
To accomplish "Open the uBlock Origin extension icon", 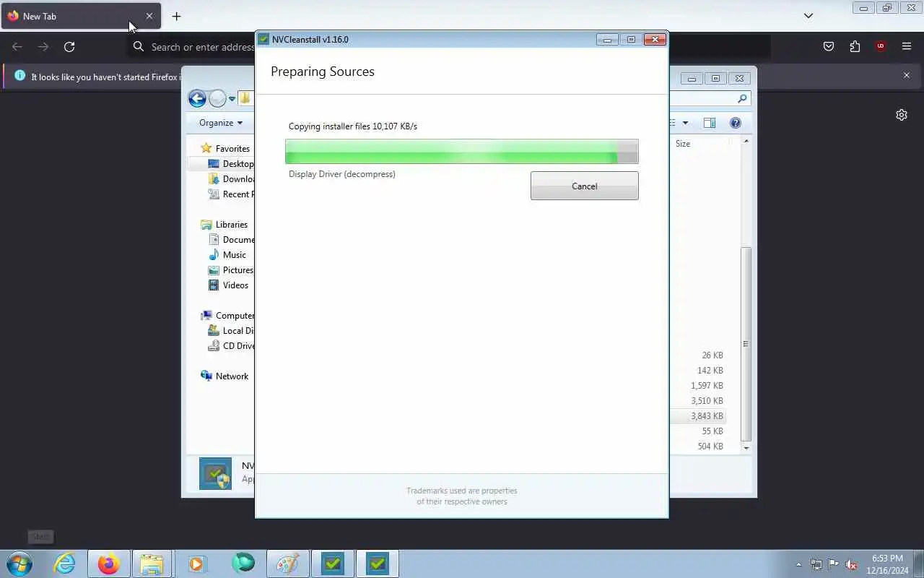I will 880,47.
